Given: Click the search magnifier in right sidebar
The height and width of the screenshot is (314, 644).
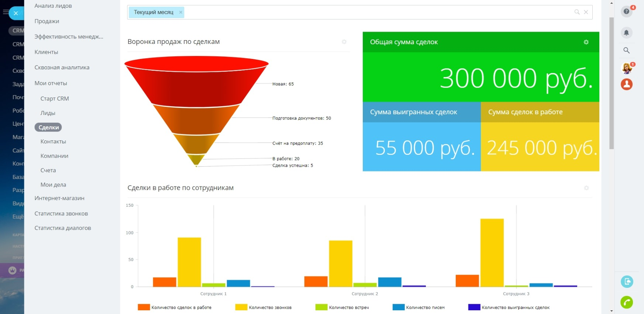Looking at the screenshot, I should tap(626, 50).
